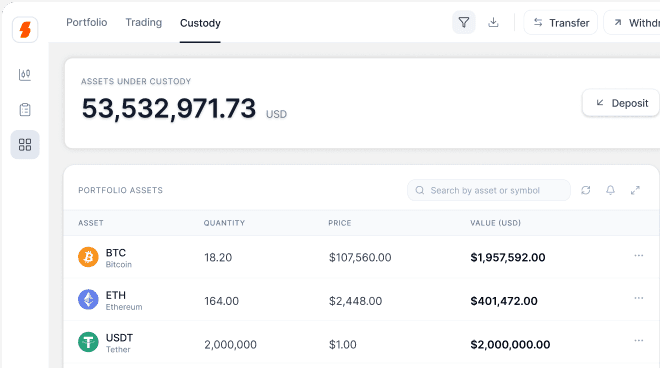The height and width of the screenshot is (368, 660).
Task: Click the Ethereum coin icon
Action: [x=88, y=299]
